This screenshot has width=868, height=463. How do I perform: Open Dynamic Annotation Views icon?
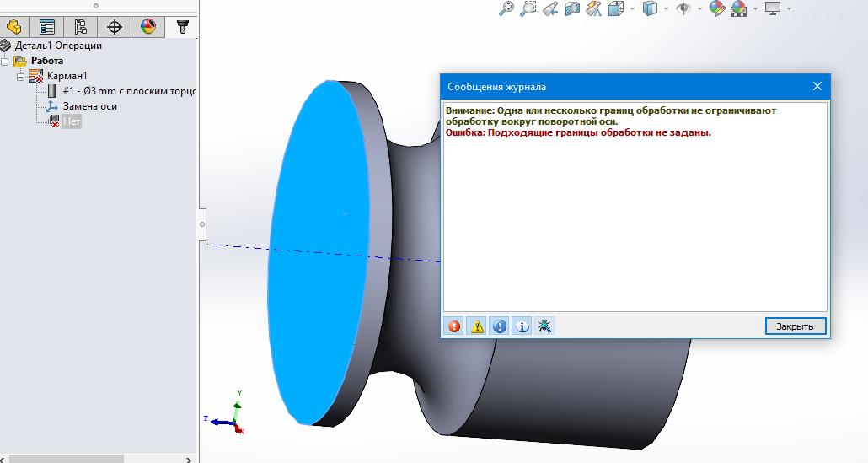(593, 8)
